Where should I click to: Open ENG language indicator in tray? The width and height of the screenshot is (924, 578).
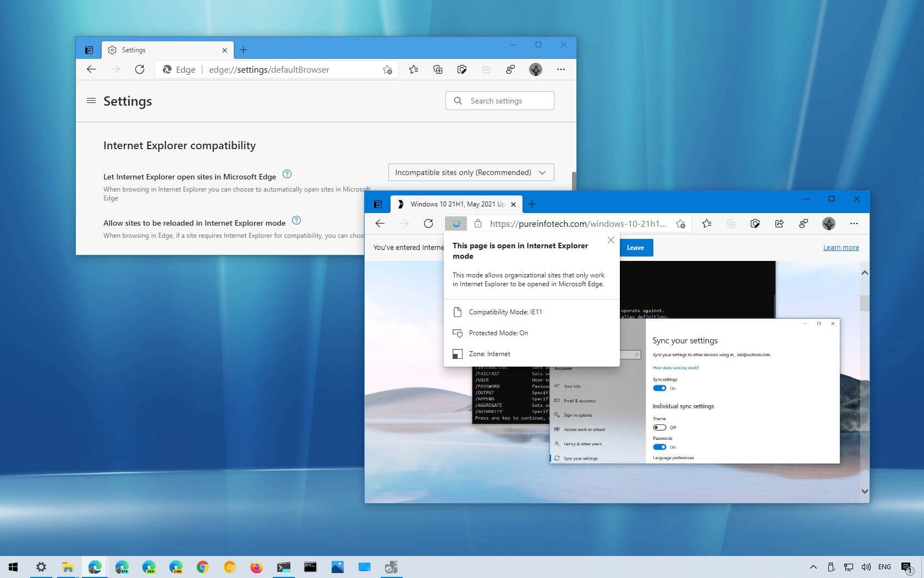click(x=884, y=567)
